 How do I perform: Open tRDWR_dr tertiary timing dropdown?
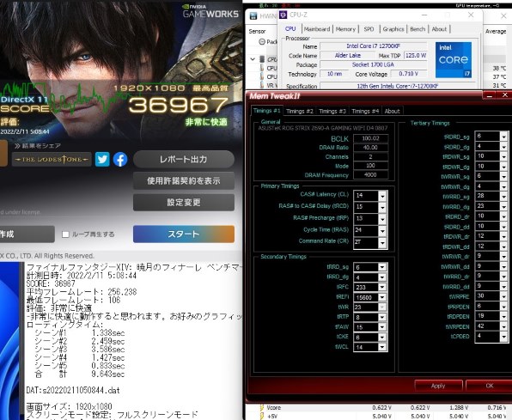(503, 236)
